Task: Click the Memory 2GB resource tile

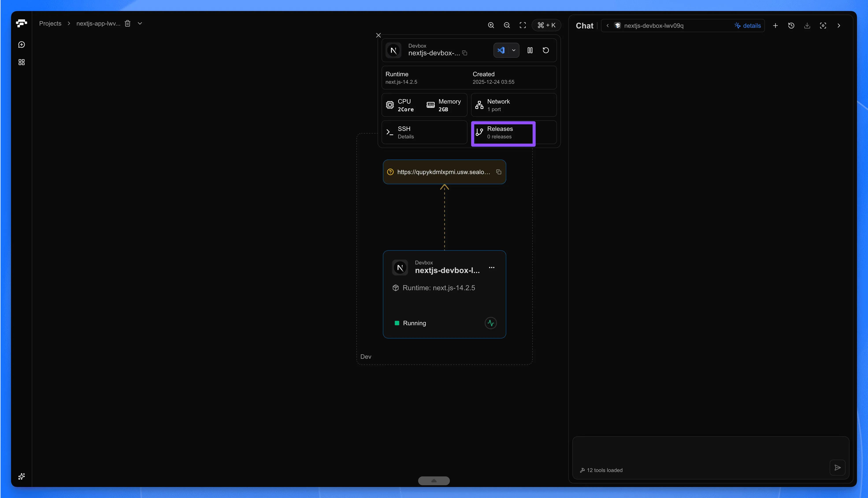Action: [444, 105]
